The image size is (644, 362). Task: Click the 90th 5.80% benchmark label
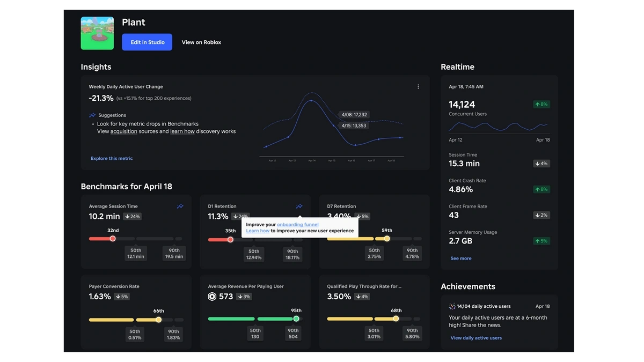412,334
